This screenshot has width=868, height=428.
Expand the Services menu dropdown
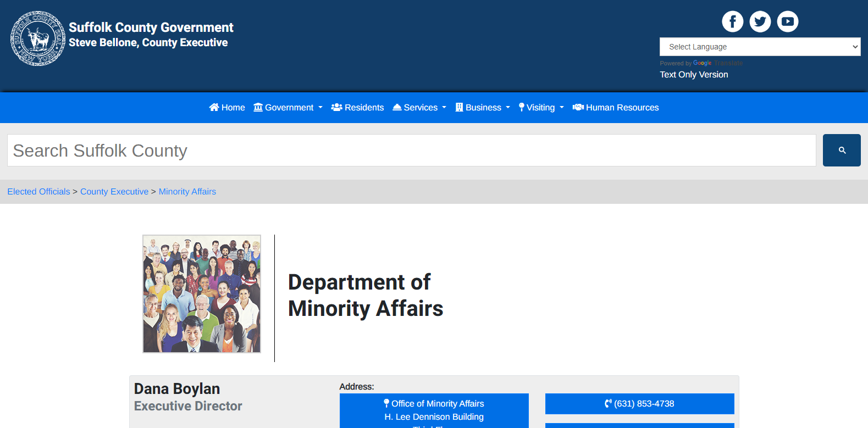tap(419, 108)
